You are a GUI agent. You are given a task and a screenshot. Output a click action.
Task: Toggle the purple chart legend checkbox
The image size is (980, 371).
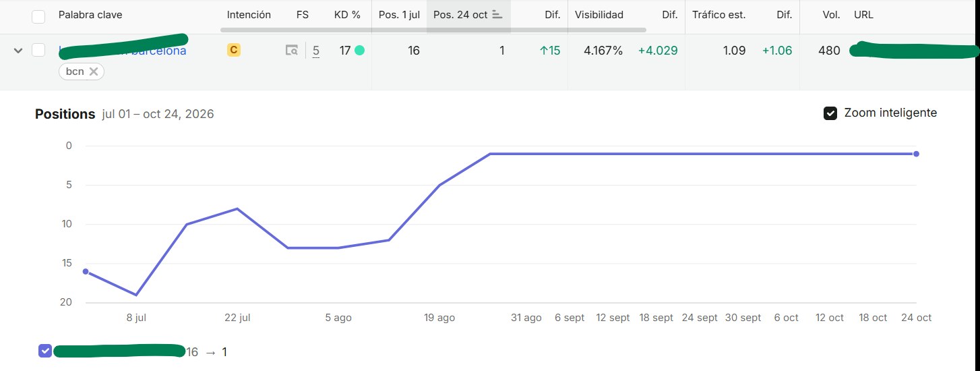(x=45, y=351)
